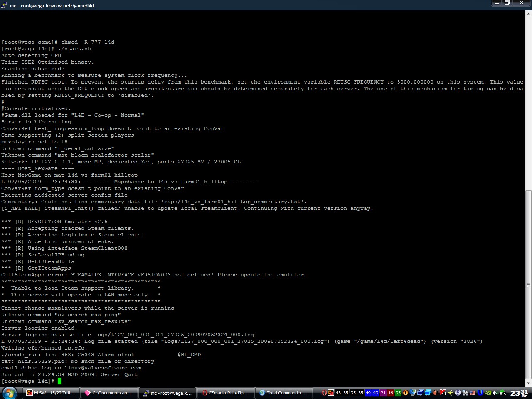The height and width of the screenshot is (399, 532).
Task: Click 'Accepting cracked Steam clients.' line
Action: (68, 228)
